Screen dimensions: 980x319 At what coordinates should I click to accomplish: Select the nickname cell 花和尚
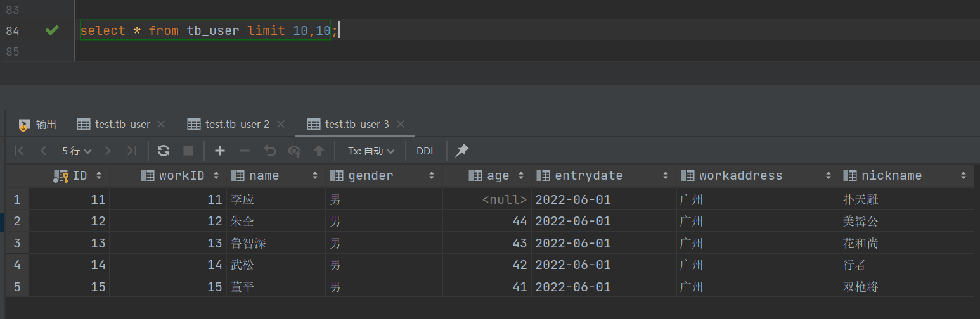860,243
